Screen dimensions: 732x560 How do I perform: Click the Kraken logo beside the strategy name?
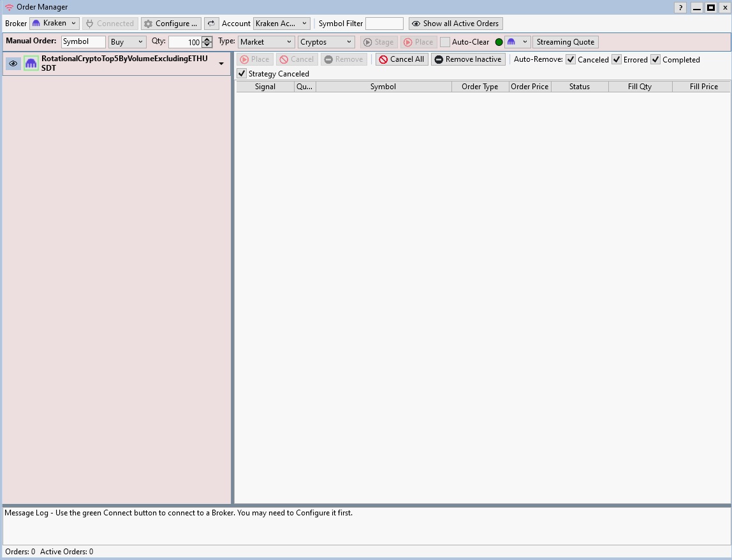tap(31, 63)
